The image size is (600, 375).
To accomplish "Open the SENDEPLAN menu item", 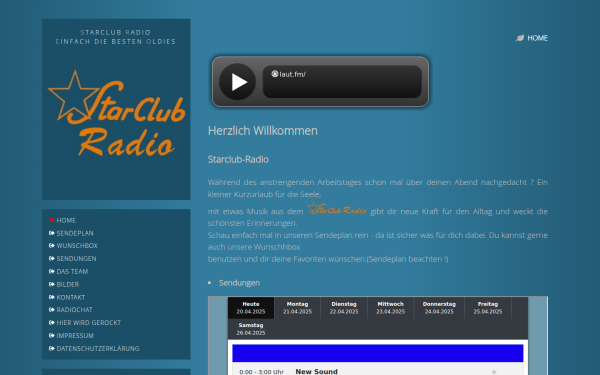I will click(75, 233).
